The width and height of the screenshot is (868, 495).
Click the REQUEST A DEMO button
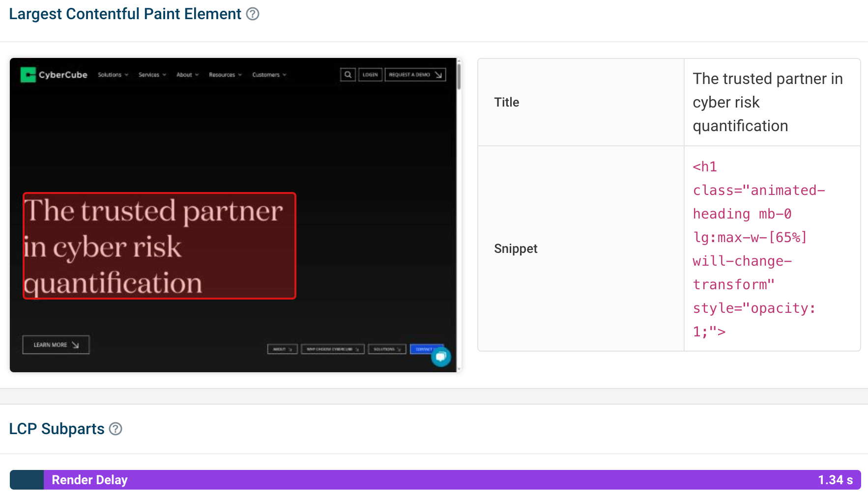click(x=415, y=75)
